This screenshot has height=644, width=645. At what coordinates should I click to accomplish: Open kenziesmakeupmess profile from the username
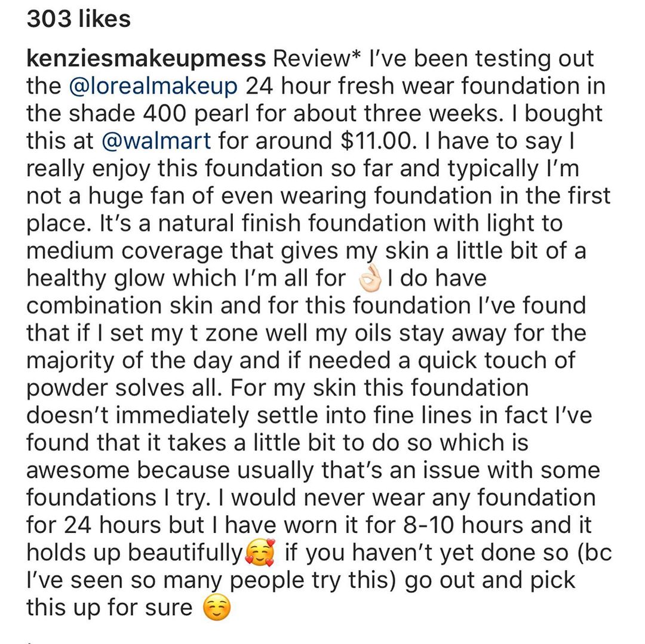146,59
